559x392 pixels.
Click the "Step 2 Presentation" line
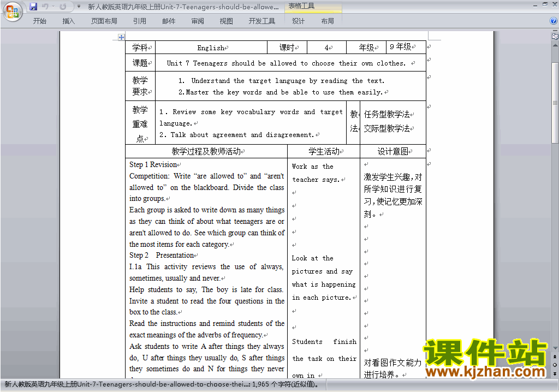point(162,256)
